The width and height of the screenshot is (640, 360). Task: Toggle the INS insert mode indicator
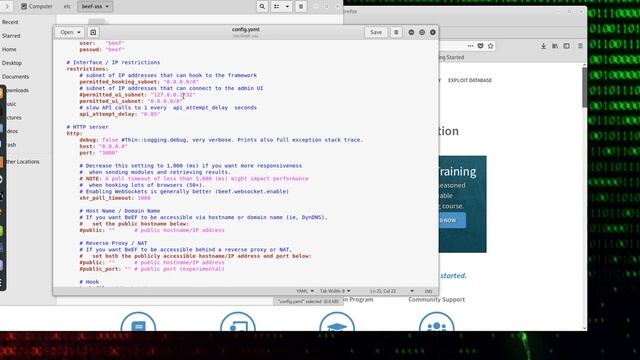[x=428, y=291]
